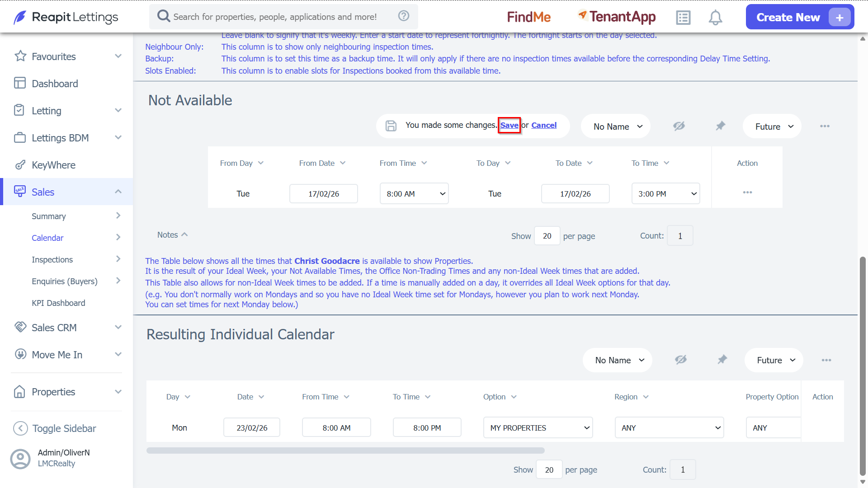Collapse the Notes section
The width and height of the screenshot is (868, 488).
[172, 235]
